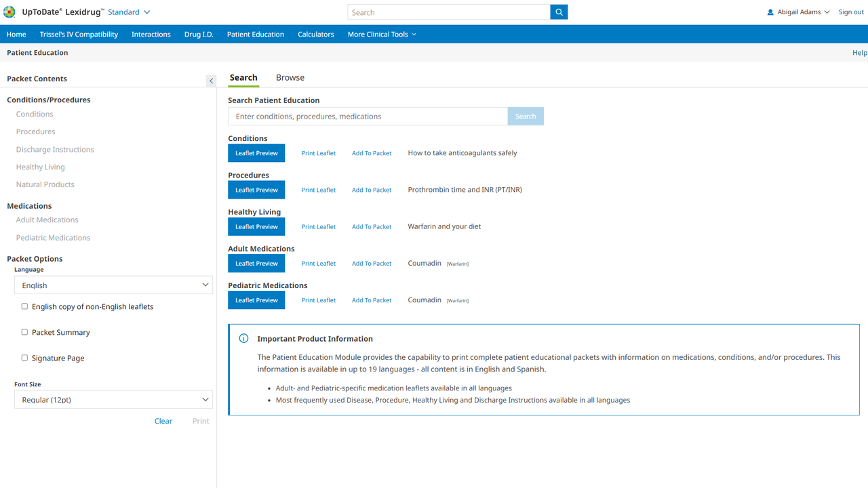Check the Packet Summary option

[25, 332]
